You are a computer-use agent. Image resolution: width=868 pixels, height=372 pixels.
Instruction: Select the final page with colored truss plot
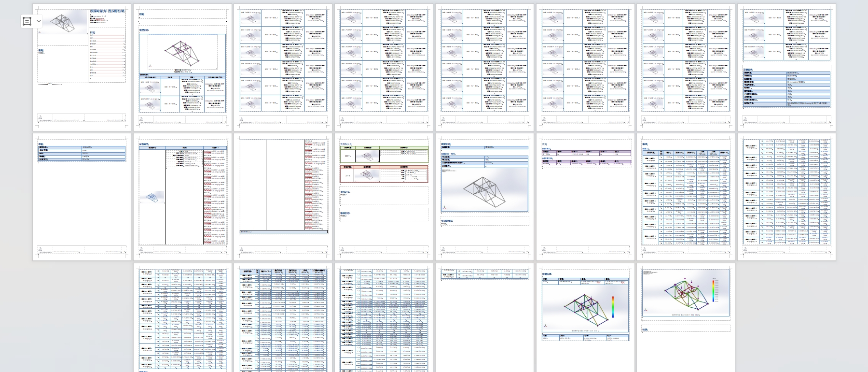686,317
